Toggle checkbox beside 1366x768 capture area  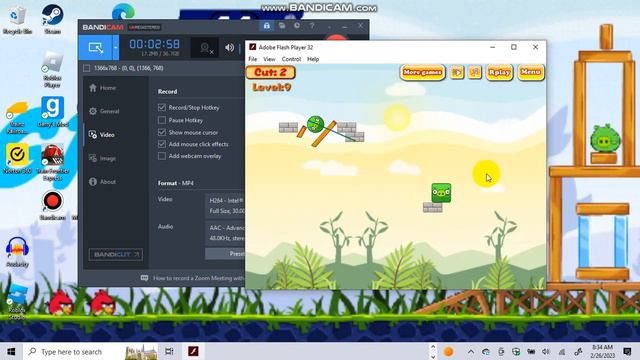coord(87,68)
